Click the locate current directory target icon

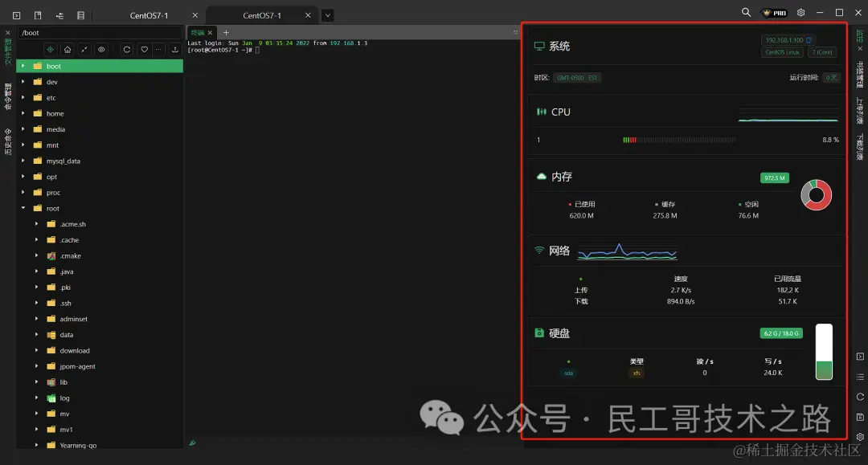pos(49,49)
